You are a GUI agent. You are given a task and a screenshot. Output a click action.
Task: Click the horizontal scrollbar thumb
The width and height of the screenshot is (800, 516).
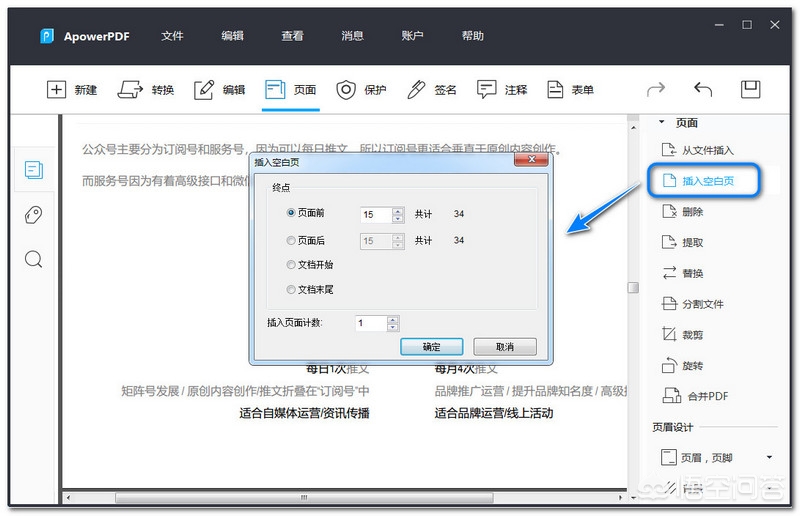pos(304,497)
